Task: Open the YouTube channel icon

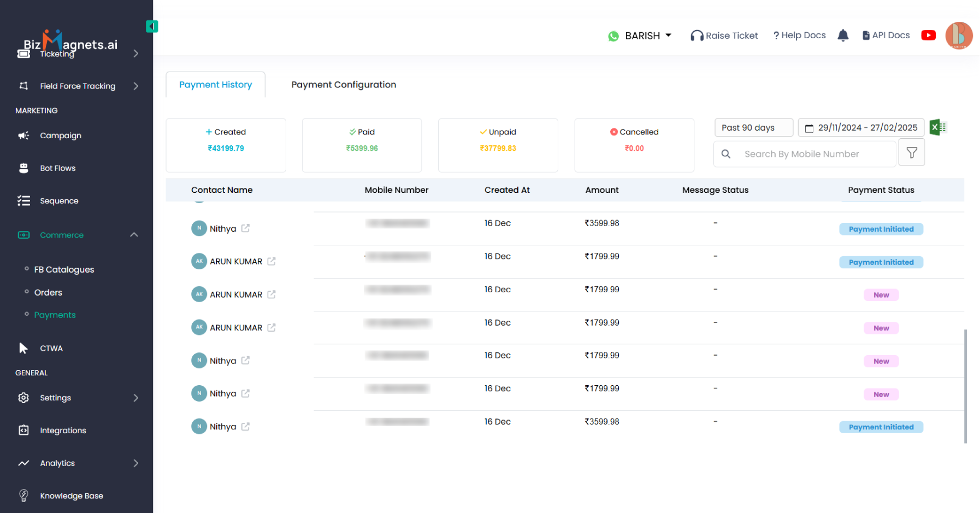Action: [x=928, y=36]
